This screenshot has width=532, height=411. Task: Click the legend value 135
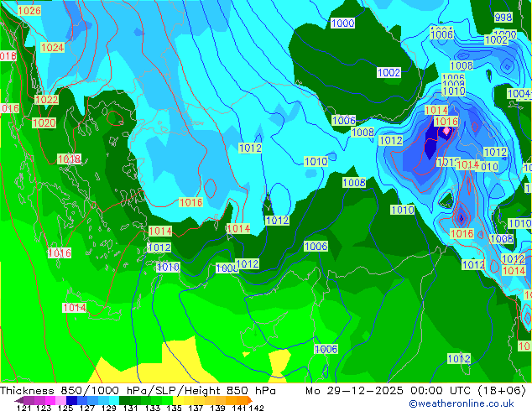pos(174,408)
